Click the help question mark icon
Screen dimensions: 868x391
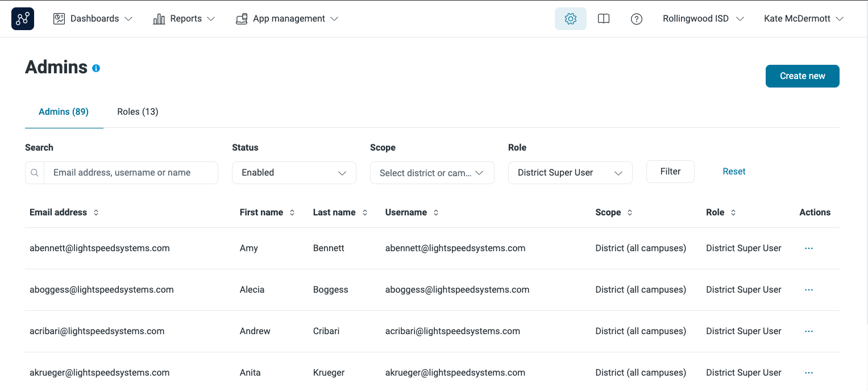(637, 19)
